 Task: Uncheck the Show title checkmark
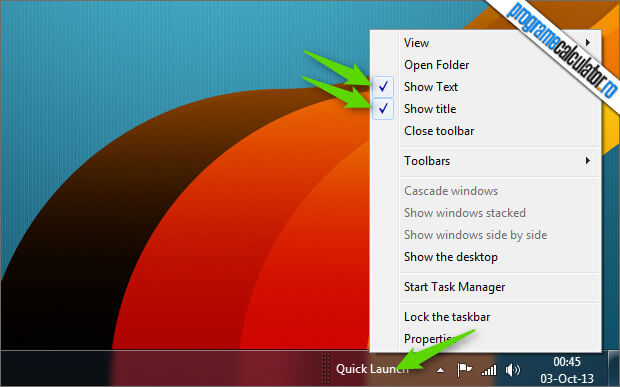pos(383,109)
